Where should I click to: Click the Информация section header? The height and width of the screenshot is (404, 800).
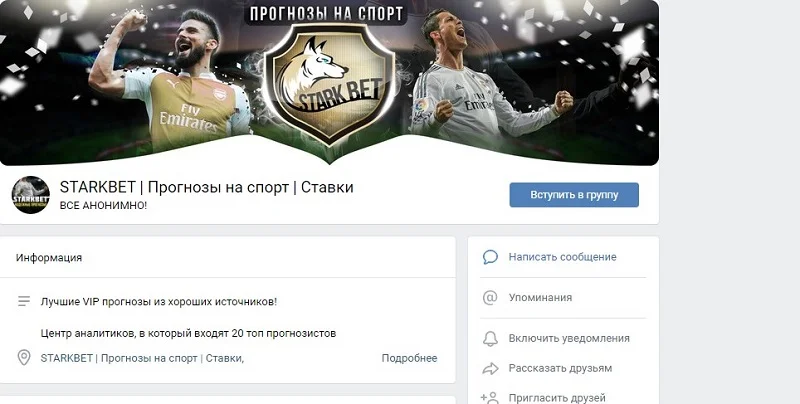(49, 258)
